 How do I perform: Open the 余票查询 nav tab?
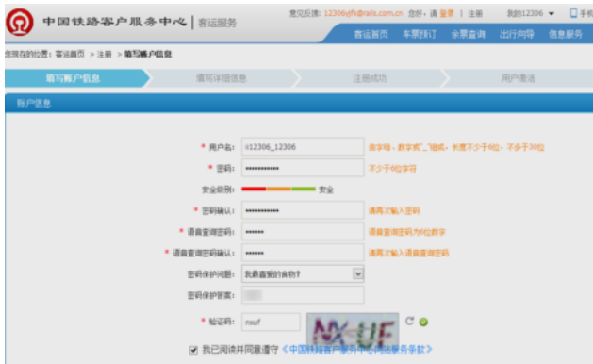coord(468,35)
